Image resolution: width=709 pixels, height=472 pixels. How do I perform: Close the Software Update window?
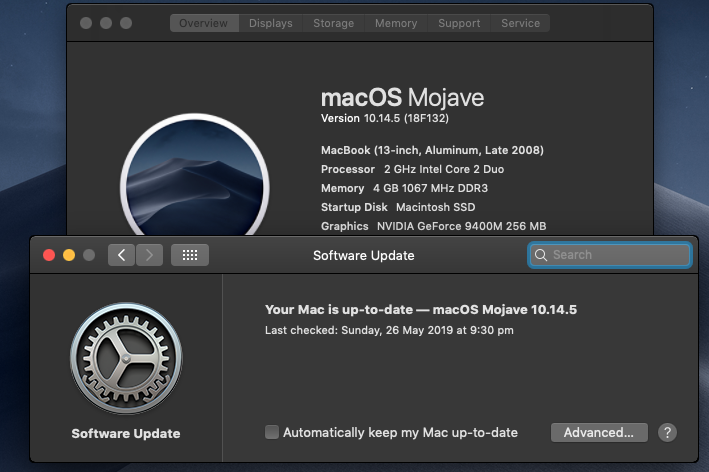49,255
